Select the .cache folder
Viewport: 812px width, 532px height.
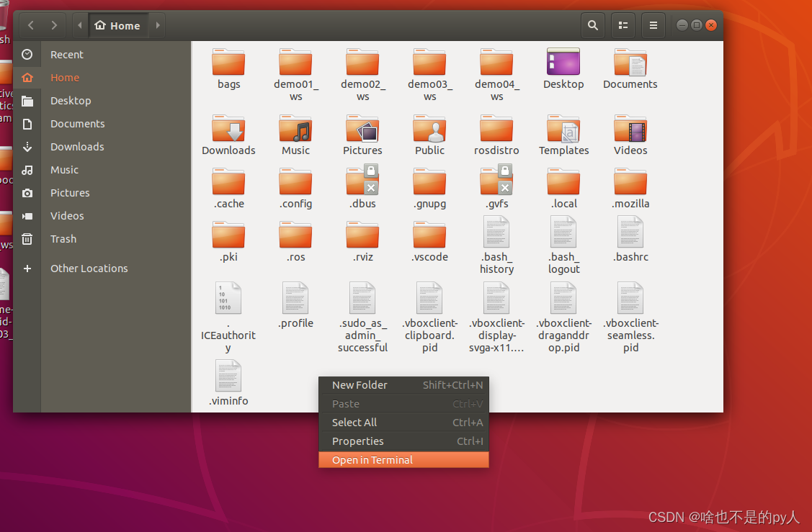point(228,189)
